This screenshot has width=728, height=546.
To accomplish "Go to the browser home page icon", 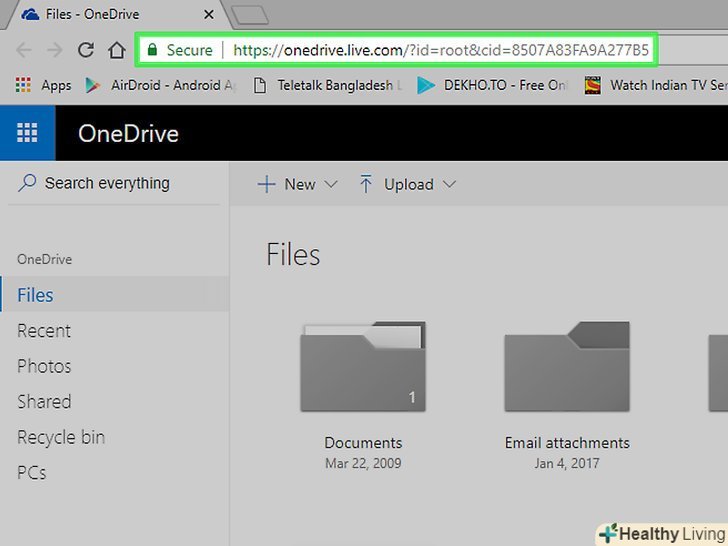I will [x=117, y=50].
